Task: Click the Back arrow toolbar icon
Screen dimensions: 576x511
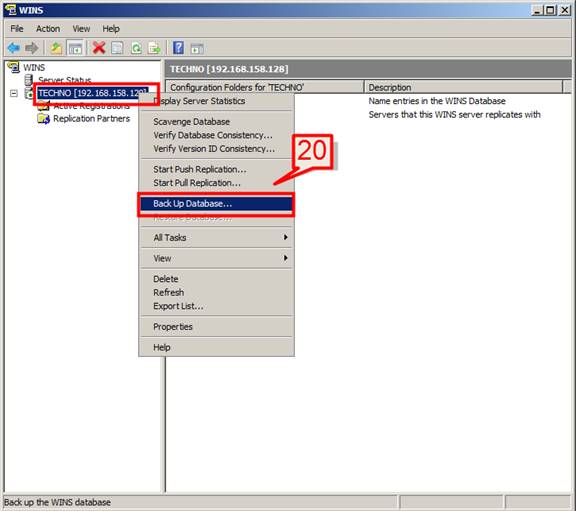Action: click(14, 48)
